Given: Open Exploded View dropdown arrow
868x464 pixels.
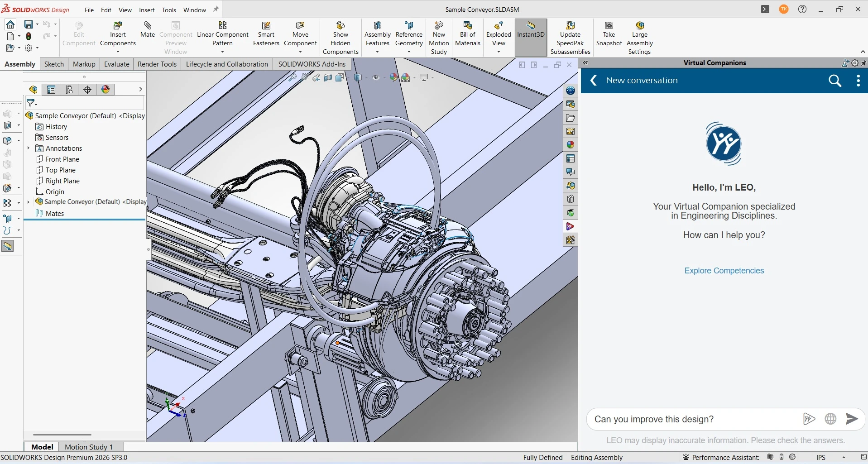Looking at the screenshot, I should (499, 52).
